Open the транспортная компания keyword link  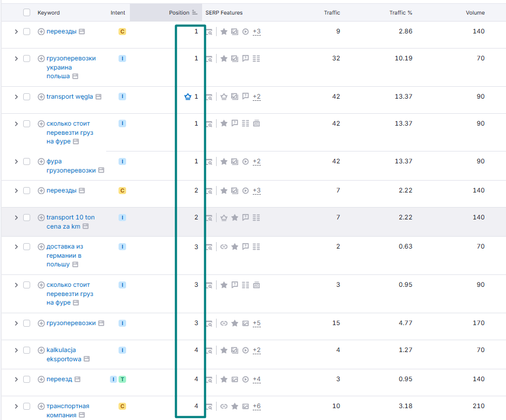(x=68, y=410)
